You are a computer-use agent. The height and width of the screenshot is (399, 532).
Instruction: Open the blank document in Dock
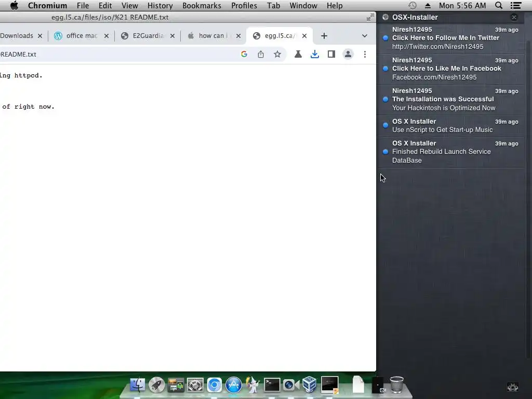pyautogui.click(x=358, y=385)
